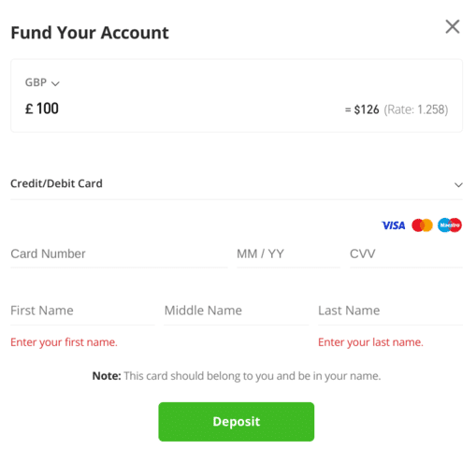
Task: Expand payment methods via the right-side chevron
Action: pyautogui.click(x=458, y=185)
